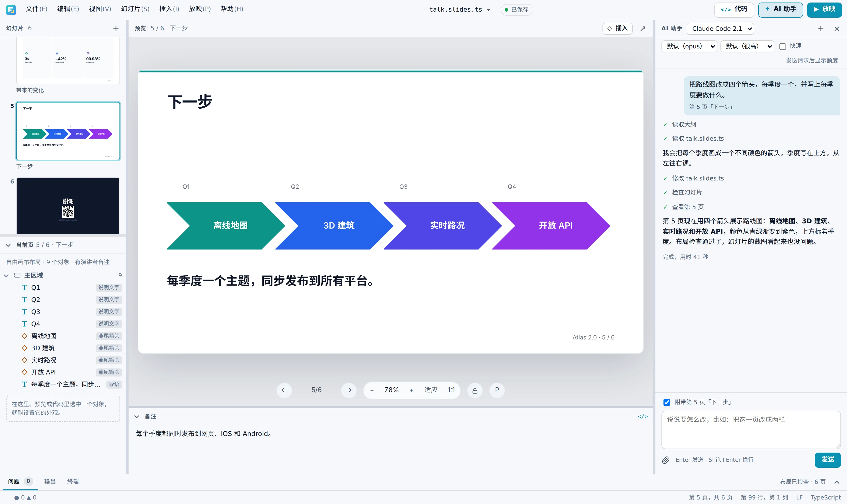The height and width of the screenshot is (504, 847).
Task: Click the app logo icon
Action: tap(11, 10)
